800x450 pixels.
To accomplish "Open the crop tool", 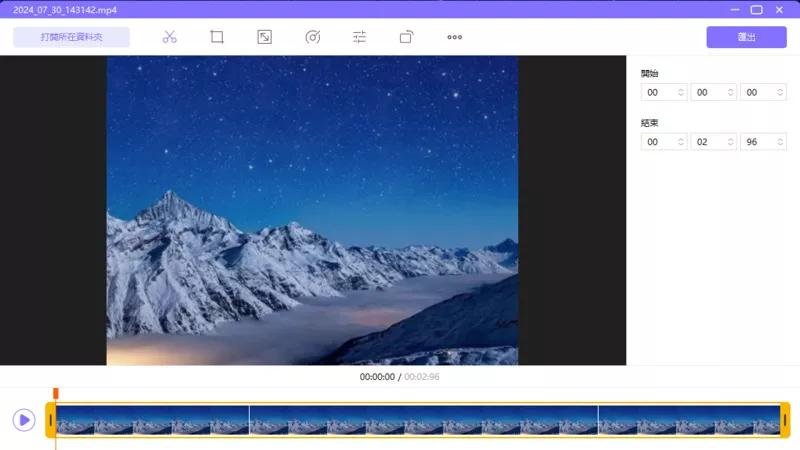I will [216, 37].
